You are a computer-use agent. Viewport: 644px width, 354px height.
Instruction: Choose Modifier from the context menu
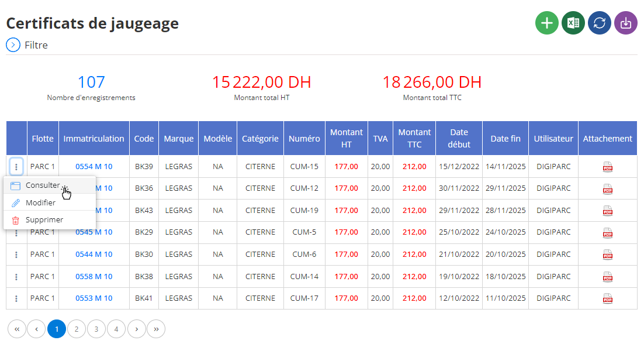tap(50, 202)
